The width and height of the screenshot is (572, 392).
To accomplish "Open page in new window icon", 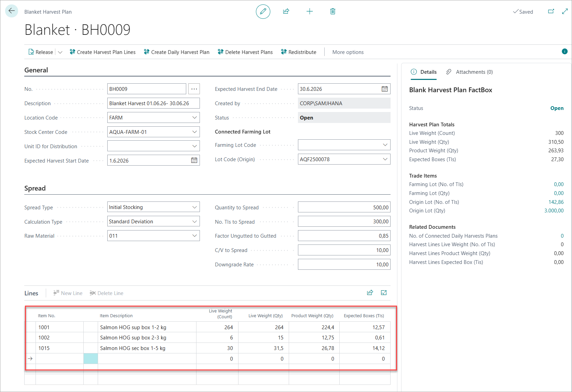I will click(551, 12).
